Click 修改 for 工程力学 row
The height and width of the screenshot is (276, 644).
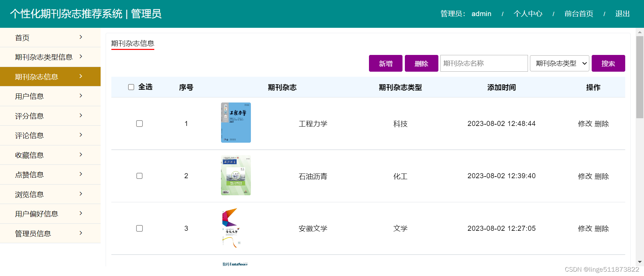[x=585, y=124]
